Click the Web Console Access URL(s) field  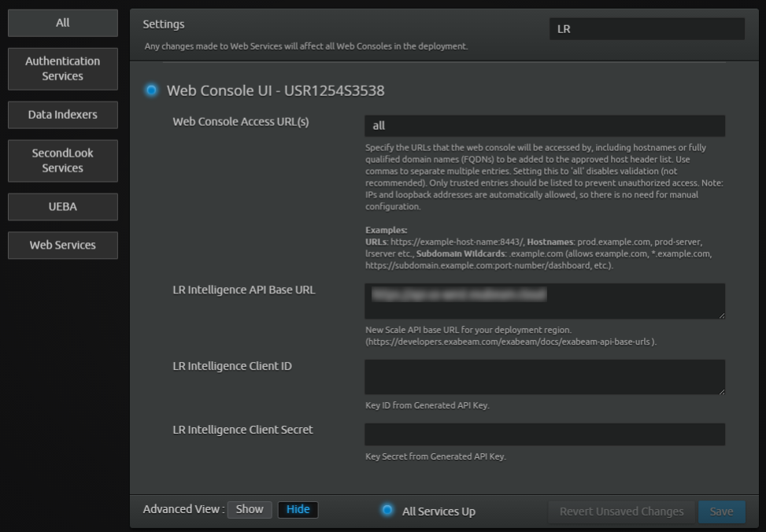pos(544,126)
